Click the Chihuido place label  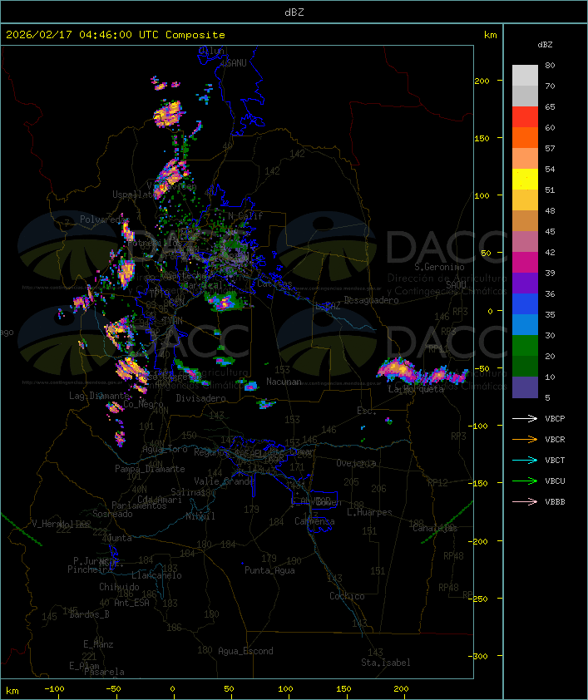pos(119,587)
